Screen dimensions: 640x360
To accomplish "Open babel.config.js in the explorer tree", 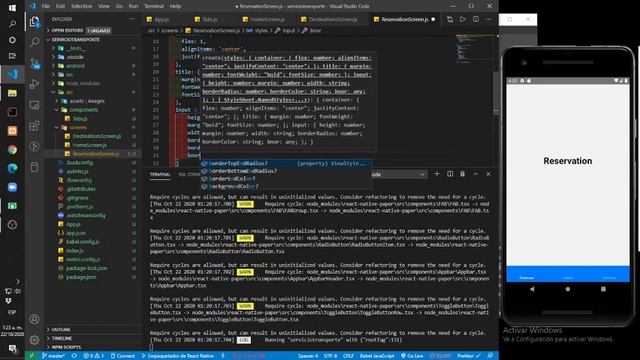I will [83, 242].
